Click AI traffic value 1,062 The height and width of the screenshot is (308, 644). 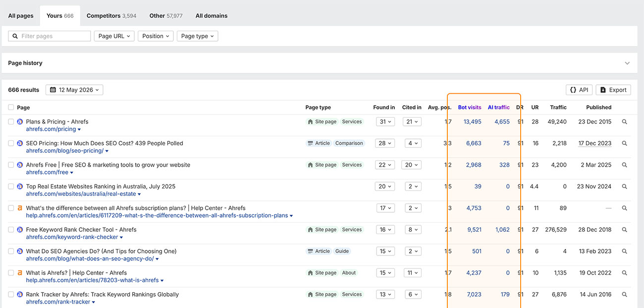click(502, 230)
